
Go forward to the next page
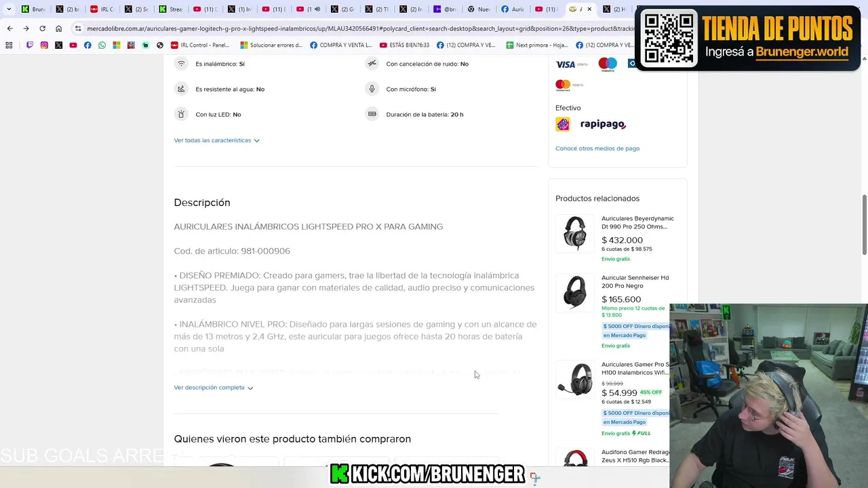tap(26, 28)
